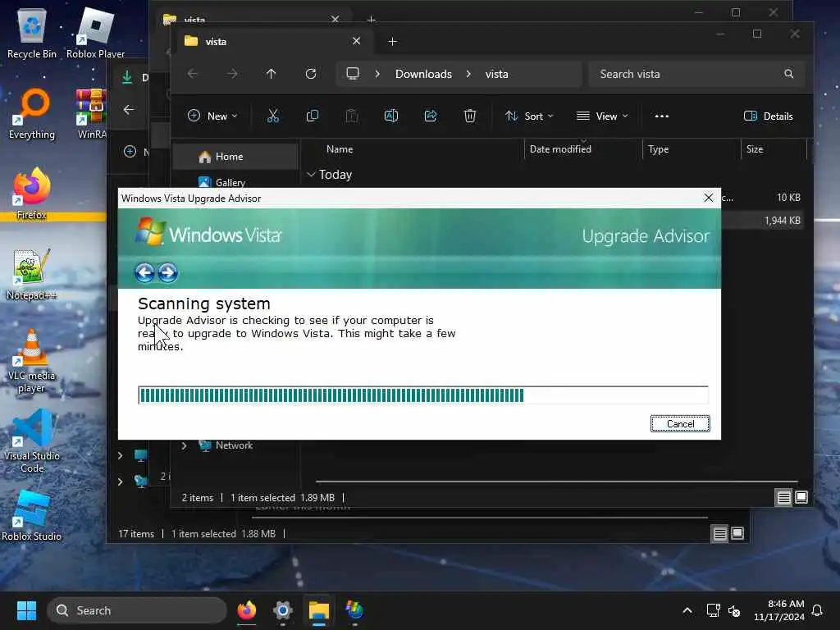Sort by the Size column header
840x630 pixels.
pos(755,149)
